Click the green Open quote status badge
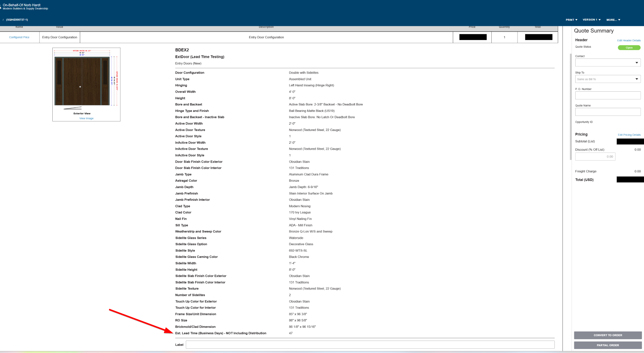Screen dimensions: 644x353 pyautogui.click(x=629, y=48)
